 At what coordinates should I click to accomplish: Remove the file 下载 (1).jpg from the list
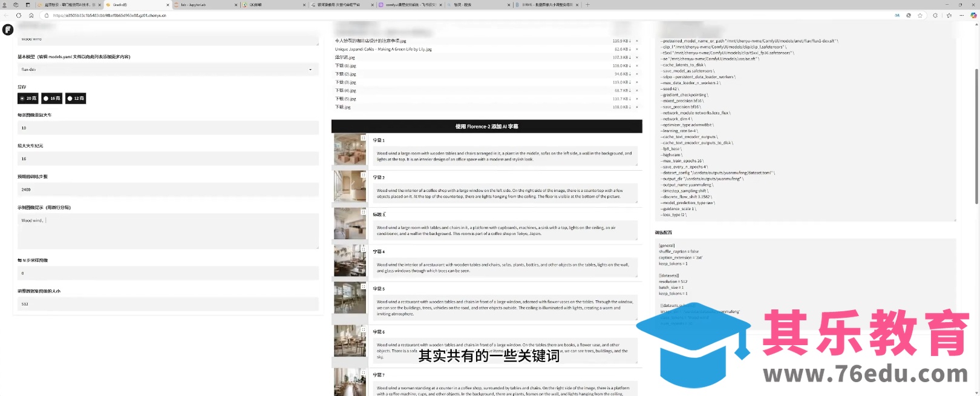(x=636, y=66)
